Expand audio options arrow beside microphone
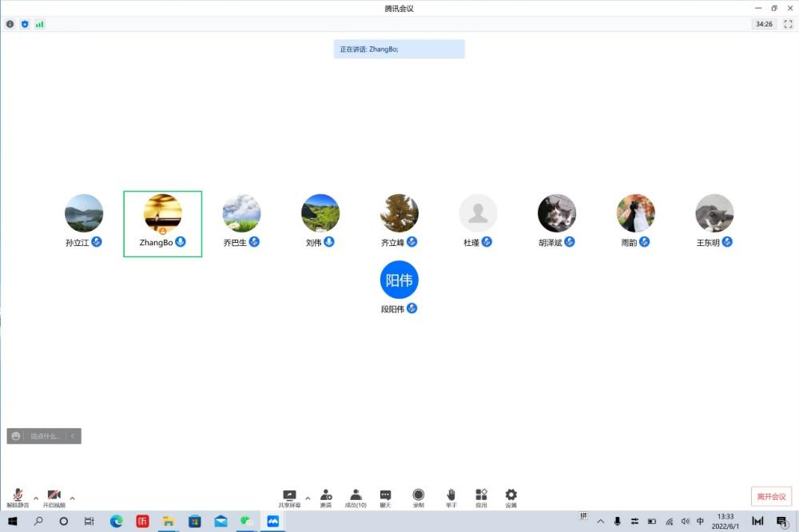Screen dimensions: 799x532 point(35,498)
